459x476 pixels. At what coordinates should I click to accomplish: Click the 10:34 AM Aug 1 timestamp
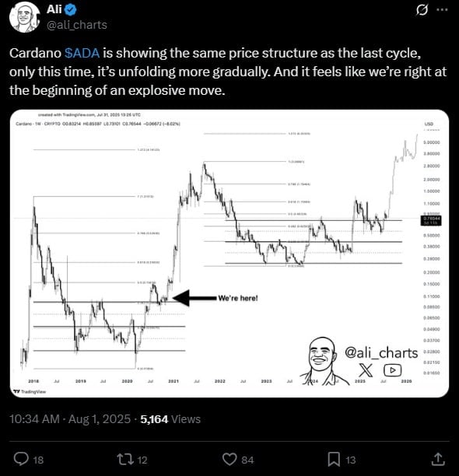click(x=70, y=419)
